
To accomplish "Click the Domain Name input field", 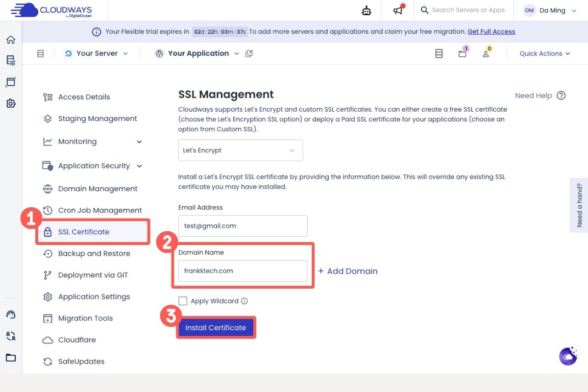I will point(243,270).
